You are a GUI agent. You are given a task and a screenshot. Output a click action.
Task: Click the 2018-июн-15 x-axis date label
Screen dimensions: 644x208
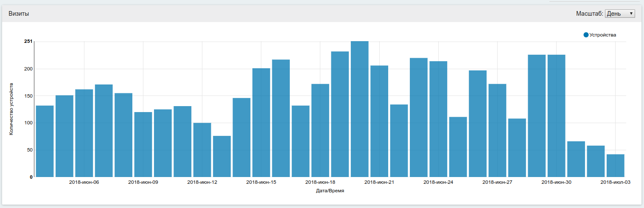[261, 182]
